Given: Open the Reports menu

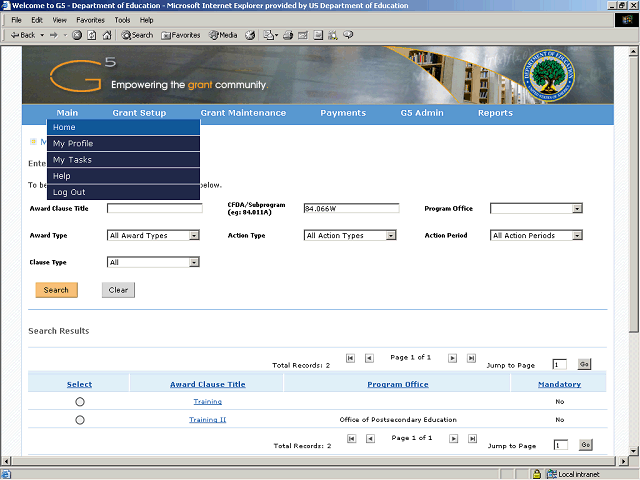Looking at the screenshot, I should click(496, 113).
